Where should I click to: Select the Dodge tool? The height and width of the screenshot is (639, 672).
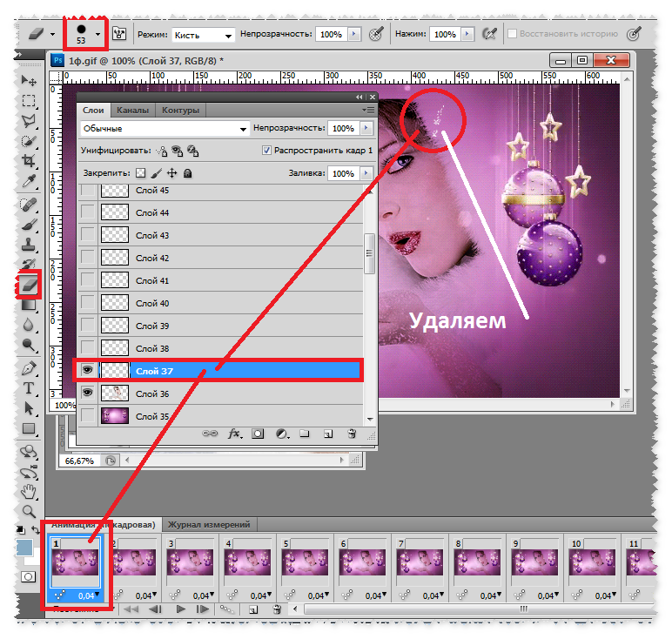pyautogui.click(x=29, y=345)
